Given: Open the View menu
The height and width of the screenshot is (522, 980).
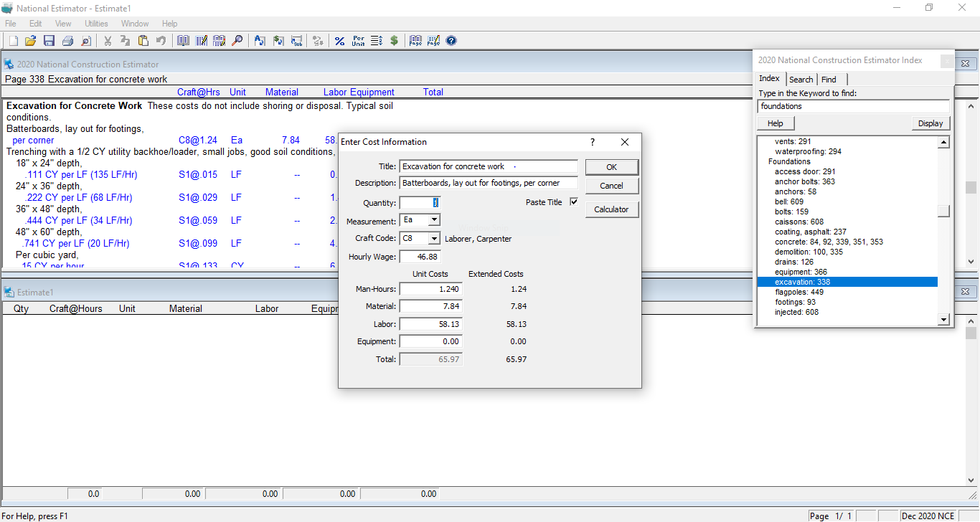Looking at the screenshot, I should tap(63, 24).
